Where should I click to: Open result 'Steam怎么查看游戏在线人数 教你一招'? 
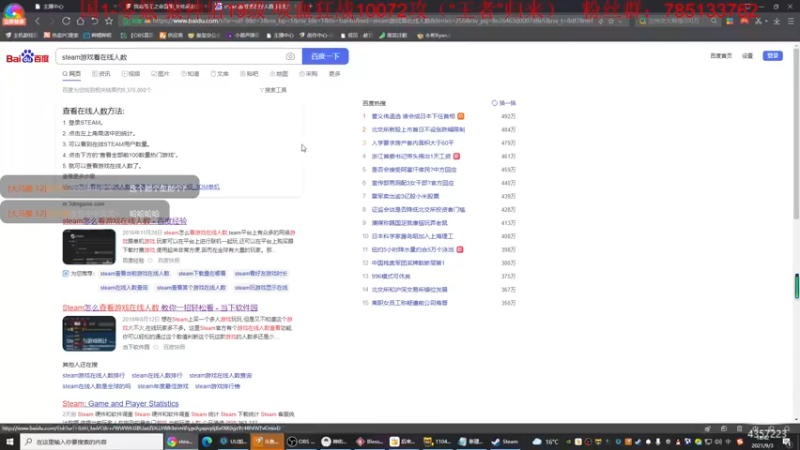[160, 308]
